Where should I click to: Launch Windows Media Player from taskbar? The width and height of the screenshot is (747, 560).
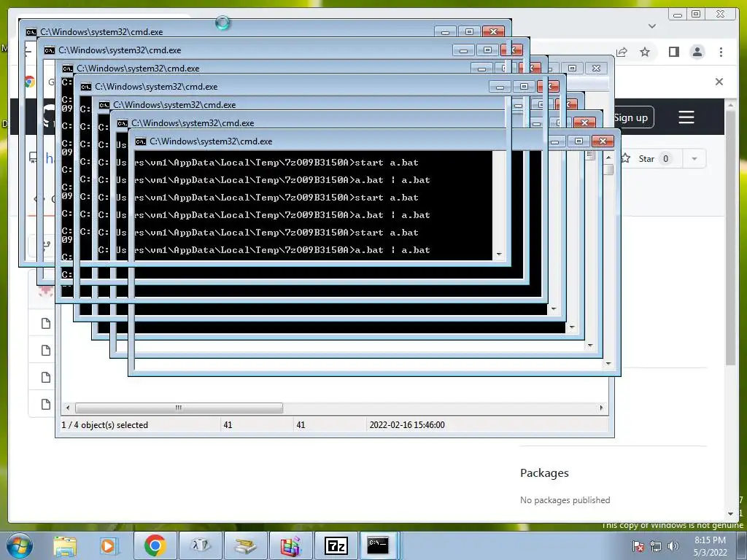tap(108, 545)
